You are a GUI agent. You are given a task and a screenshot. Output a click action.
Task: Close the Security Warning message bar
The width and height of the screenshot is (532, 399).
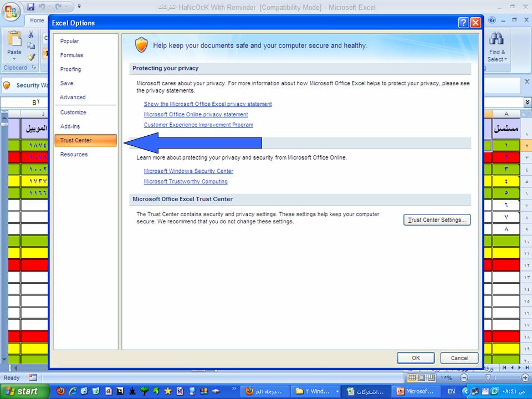[527, 81]
